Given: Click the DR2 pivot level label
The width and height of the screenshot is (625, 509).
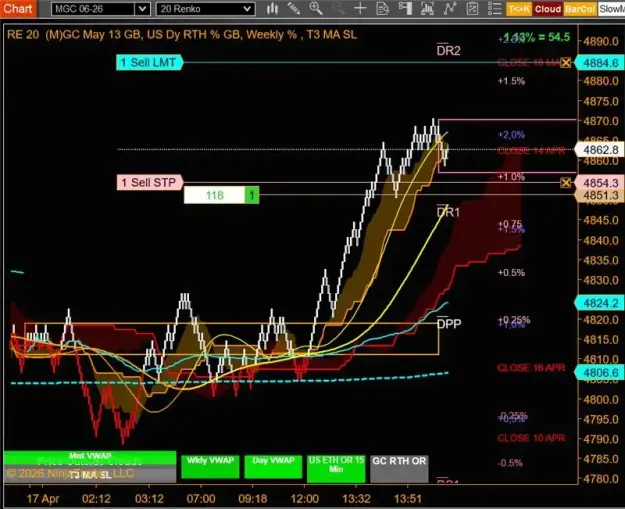Looking at the screenshot, I should coord(448,50).
